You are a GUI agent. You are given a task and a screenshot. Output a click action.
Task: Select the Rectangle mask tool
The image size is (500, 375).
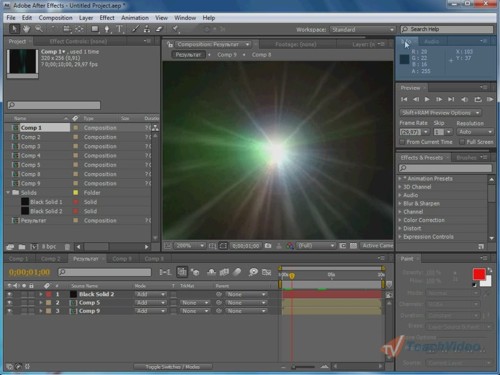95,29
